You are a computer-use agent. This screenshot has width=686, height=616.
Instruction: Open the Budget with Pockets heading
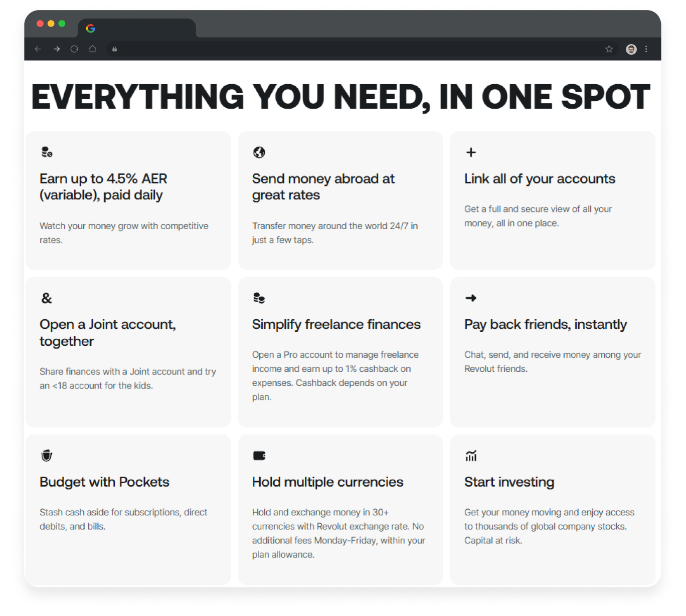pos(104,482)
